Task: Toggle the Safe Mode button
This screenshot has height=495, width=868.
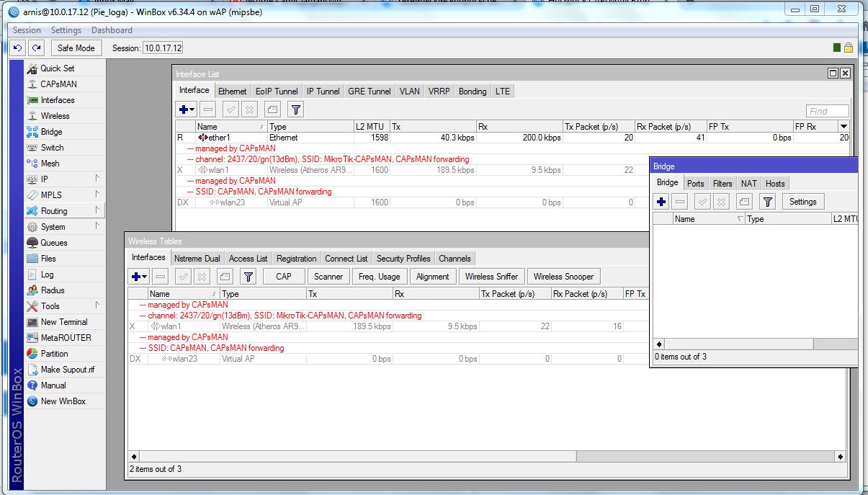Action: click(x=76, y=48)
